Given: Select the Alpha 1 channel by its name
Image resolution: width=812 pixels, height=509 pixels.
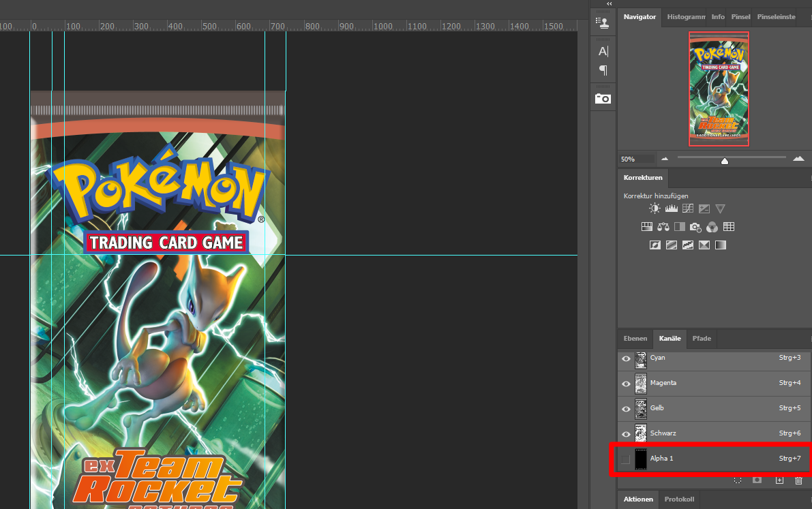Looking at the screenshot, I should pos(662,459).
